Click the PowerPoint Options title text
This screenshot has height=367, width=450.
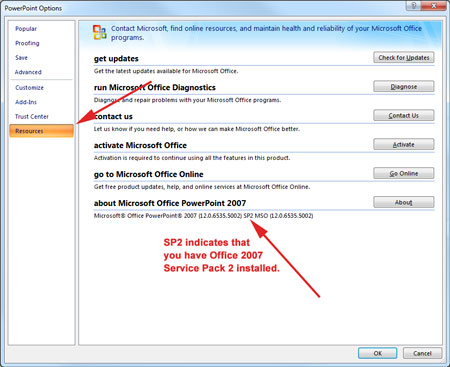(x=33, y=8)
